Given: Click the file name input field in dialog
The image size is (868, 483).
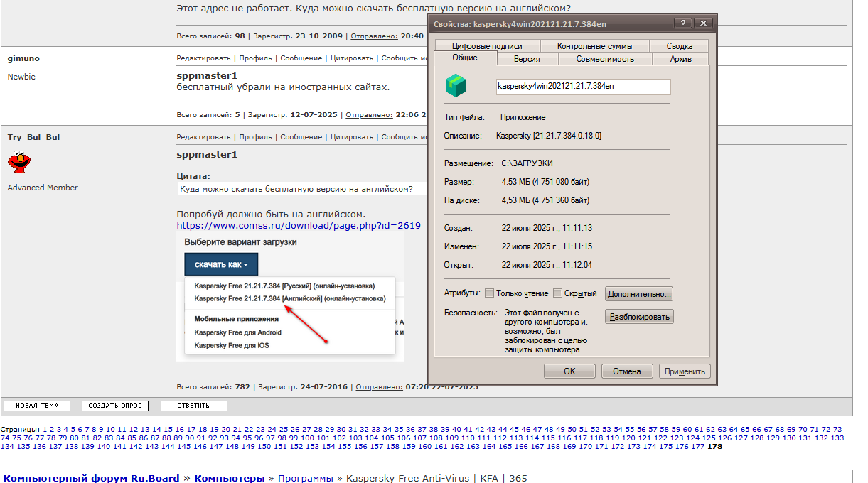Looking at the screenshot, I should [x=584, y=87].
